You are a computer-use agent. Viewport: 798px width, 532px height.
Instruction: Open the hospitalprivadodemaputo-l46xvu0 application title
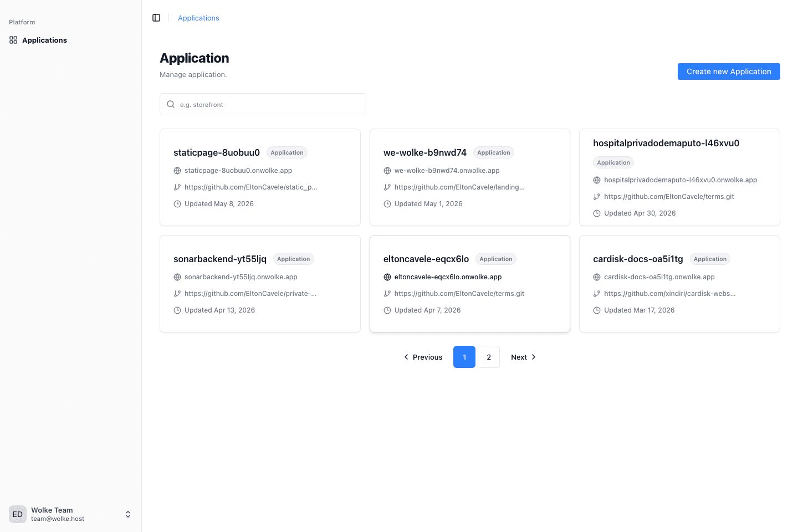coord(666,143)
